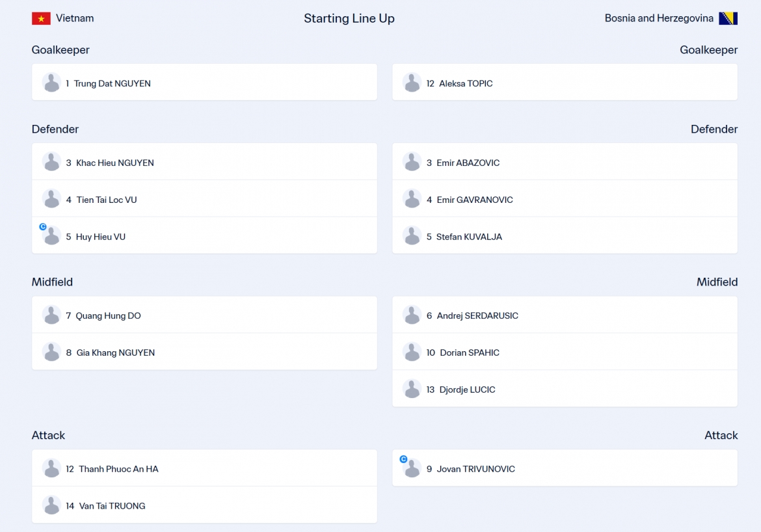Click the avatar beside Tien Tai Loc VU
The width and height of the screenshot is (761, 532).
(x=51, y=198)
